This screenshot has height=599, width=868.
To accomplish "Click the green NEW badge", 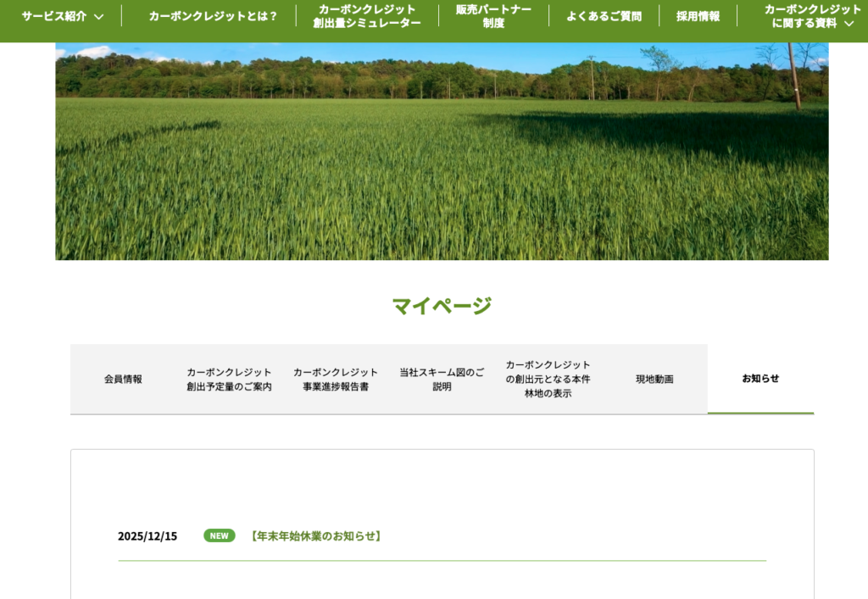I will point(220,535).
